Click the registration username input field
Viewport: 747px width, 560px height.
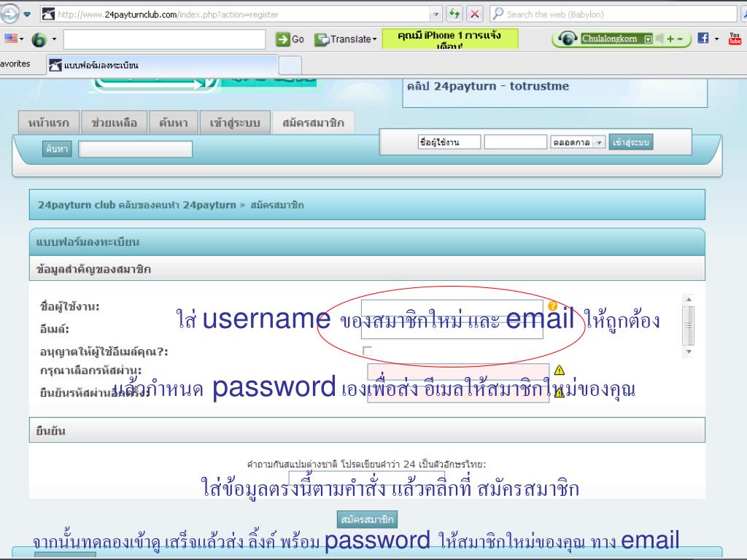[x=452, y=308]
